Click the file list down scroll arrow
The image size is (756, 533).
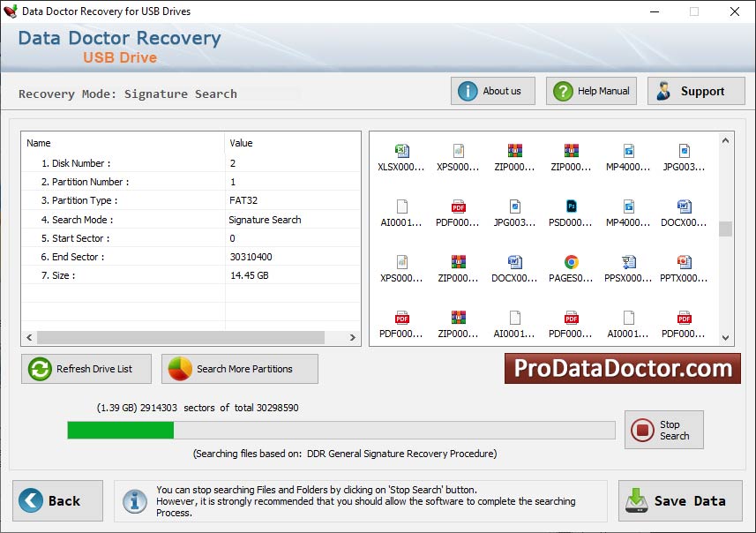click(725, 340)
